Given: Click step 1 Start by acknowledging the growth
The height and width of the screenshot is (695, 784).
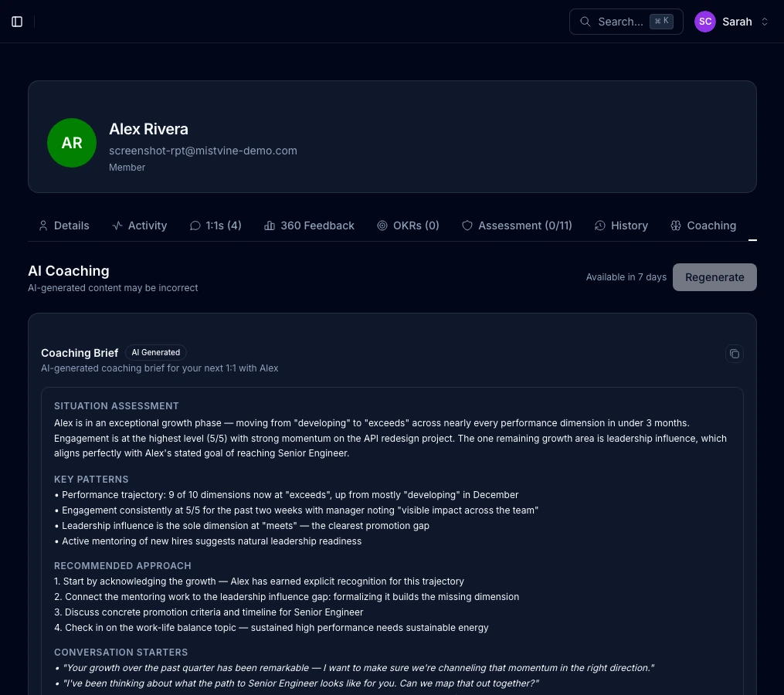Looking at the screenshot, I should coord(259,581).
